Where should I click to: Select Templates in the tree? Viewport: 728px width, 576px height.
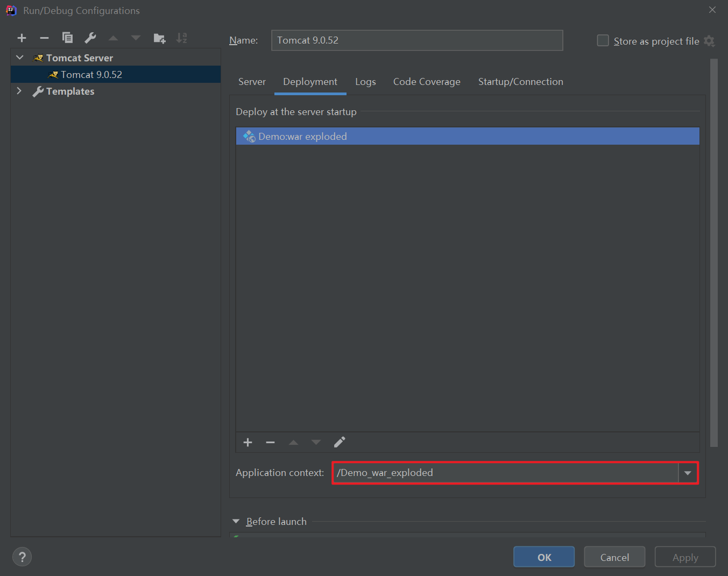coord(116,91)
